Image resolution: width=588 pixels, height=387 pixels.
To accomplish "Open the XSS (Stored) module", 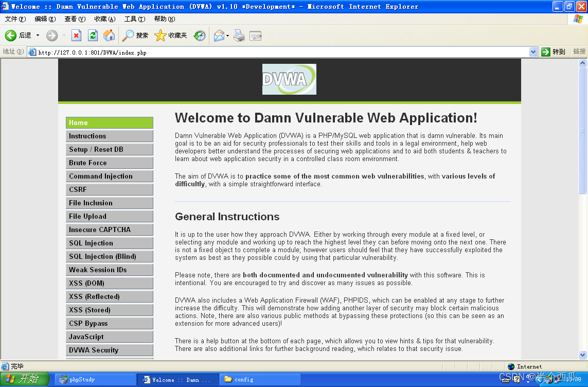I will coord(110,310).
